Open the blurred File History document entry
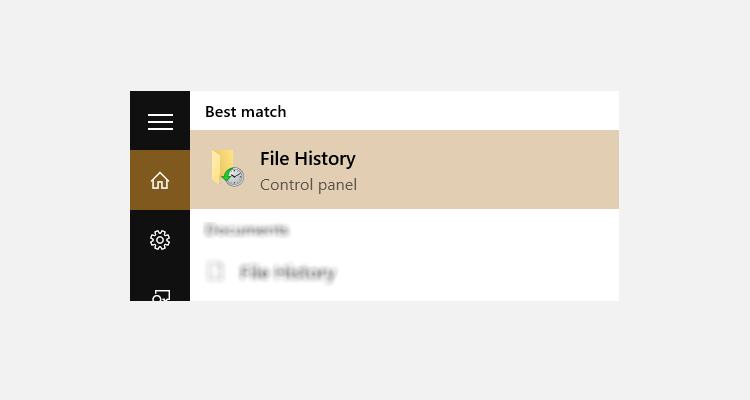Viewport: 750px width, 400px height. pyautogui.click(x=404, y=272)
